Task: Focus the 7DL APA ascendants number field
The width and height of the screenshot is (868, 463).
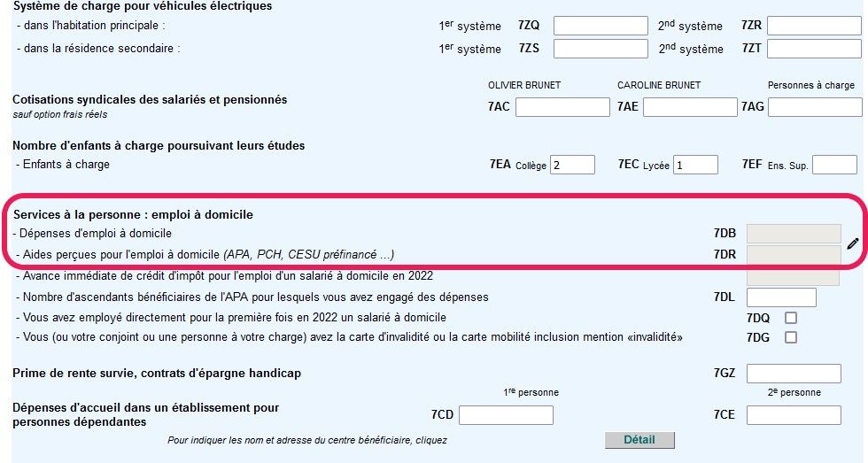Action: [x=781, y=297]
